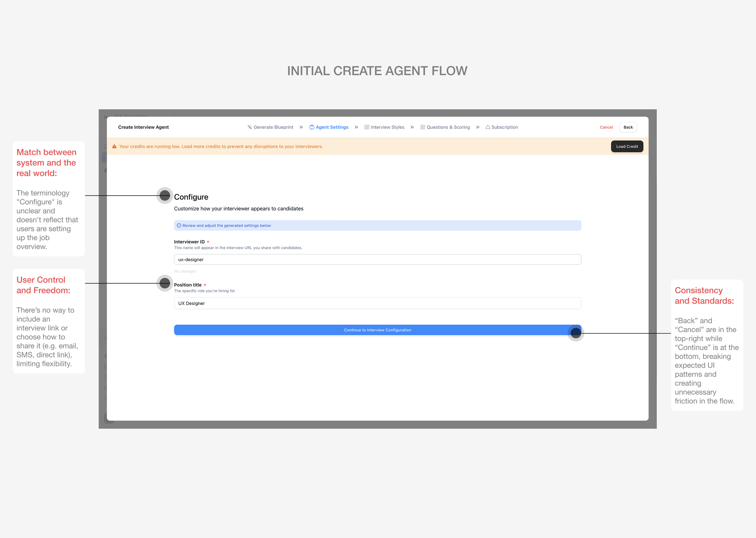The image size is (756, 538).
Task: Focus the Interviewer ID input field
Action: point(377,259)
